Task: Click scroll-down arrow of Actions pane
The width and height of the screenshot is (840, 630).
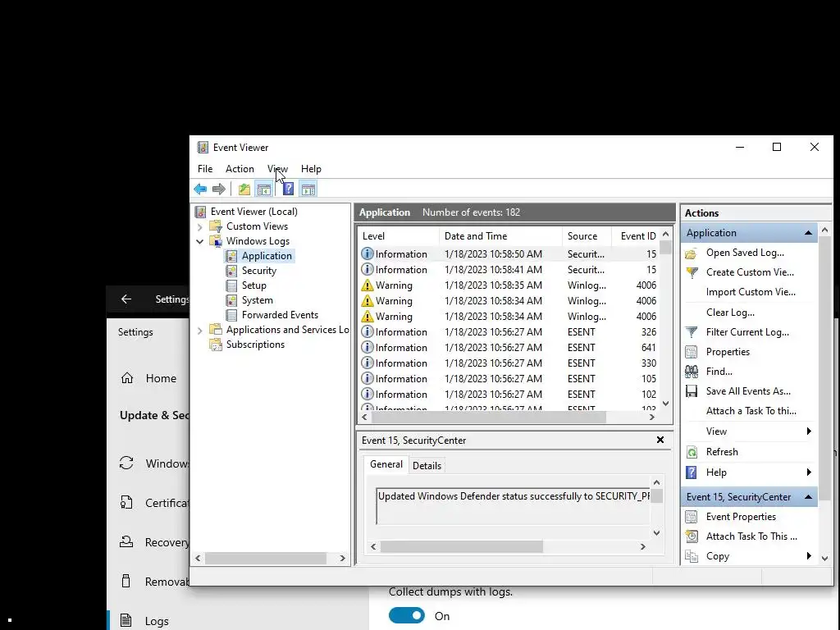Action: coord(824,558)
